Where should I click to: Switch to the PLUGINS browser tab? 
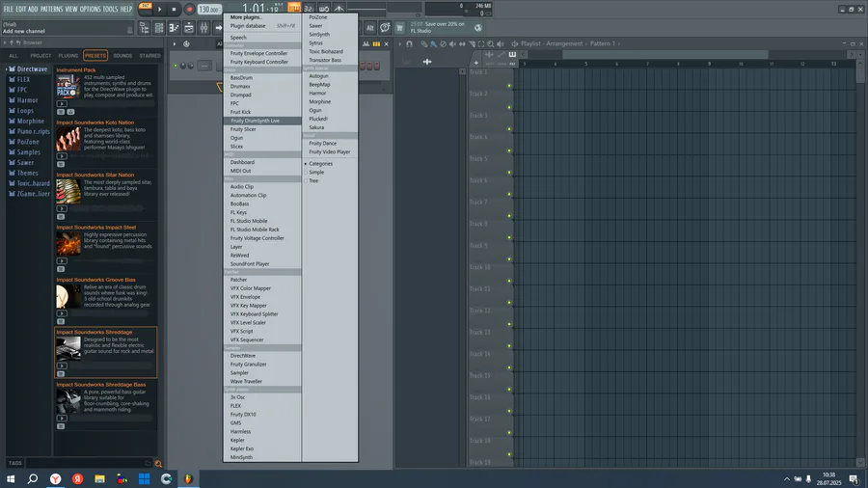pyautogui.click(x=68, y=56)
